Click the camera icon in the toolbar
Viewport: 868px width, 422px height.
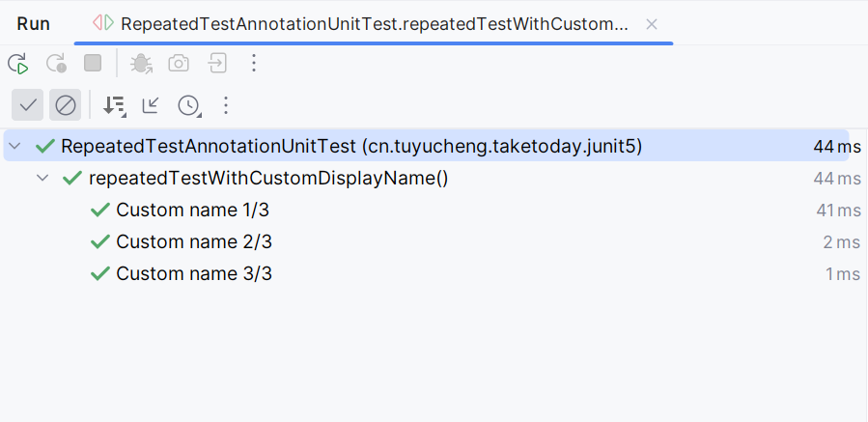pyautogui.click(x=179, y=63)
